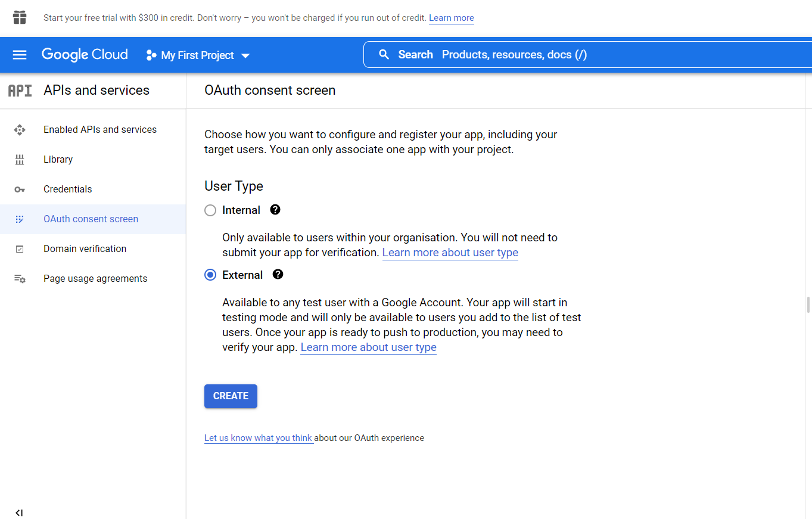Screen dimensions: 812x519
Task: Click help icon next to External
Action: tap(278, 275)
